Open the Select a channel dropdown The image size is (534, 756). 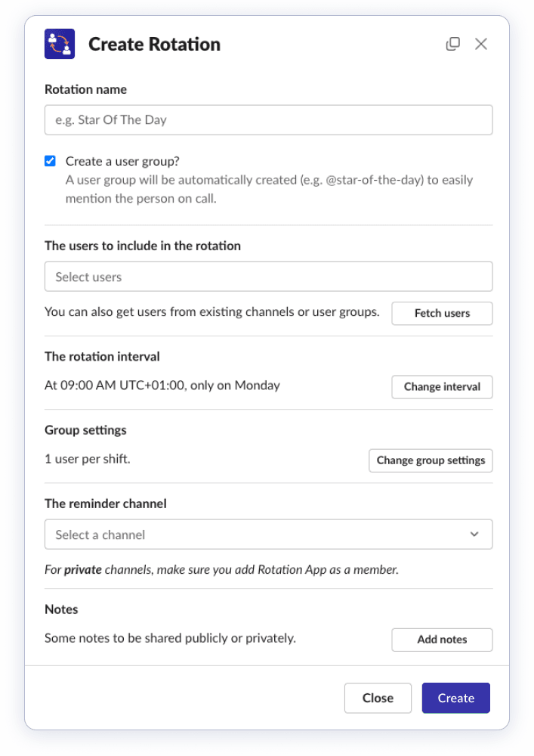click(268, 534)
